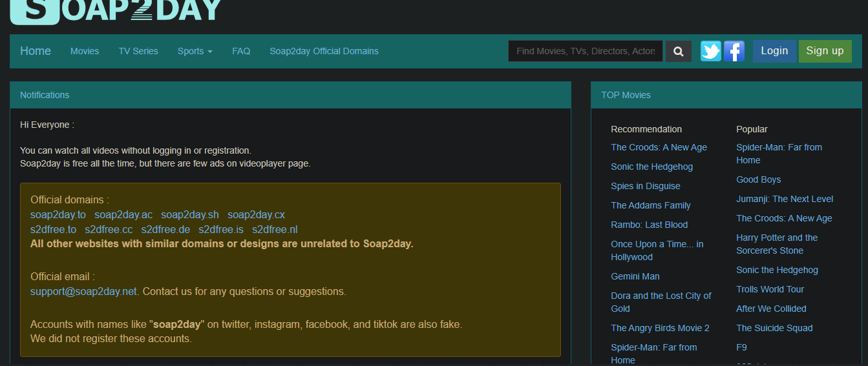
Task: Open Gemini Man recommendation
Action: pyautogui.click(x=635, y=276)
